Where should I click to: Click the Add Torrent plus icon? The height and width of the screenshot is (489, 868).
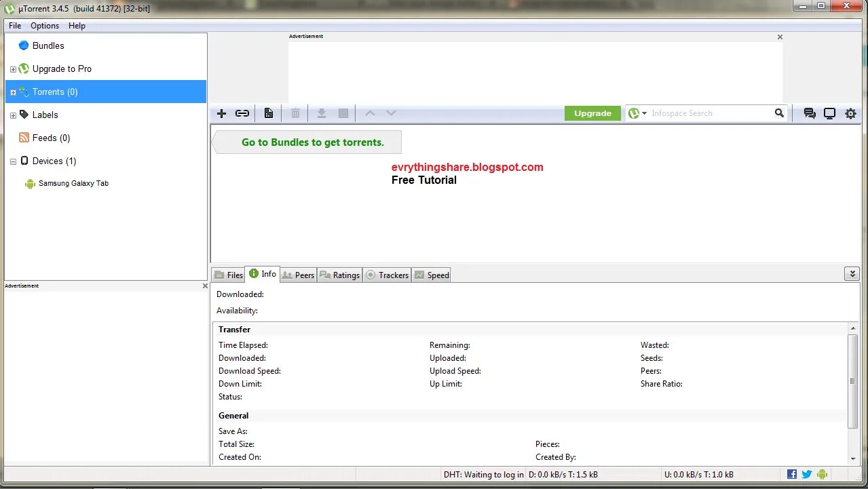pyautogui.click(x=221, y=113)
